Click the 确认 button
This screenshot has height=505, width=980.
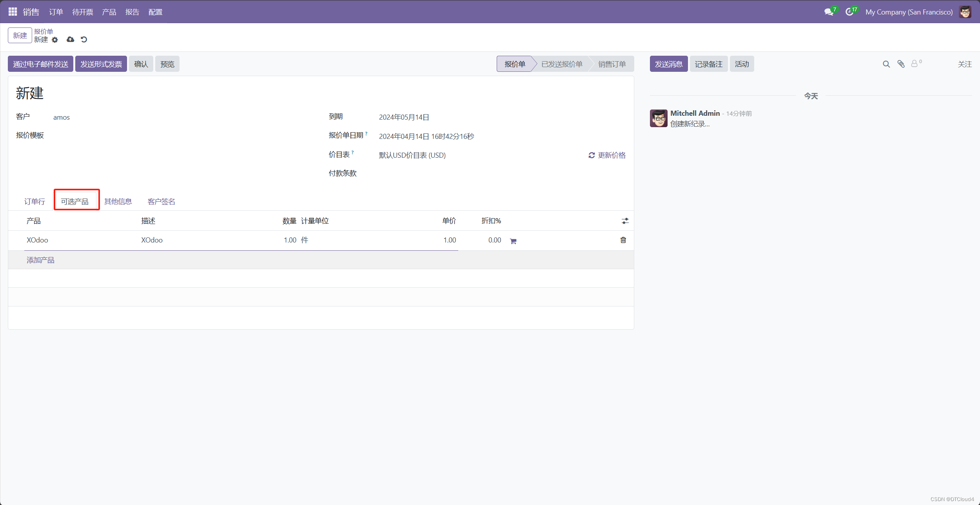(x=141, y=64)
